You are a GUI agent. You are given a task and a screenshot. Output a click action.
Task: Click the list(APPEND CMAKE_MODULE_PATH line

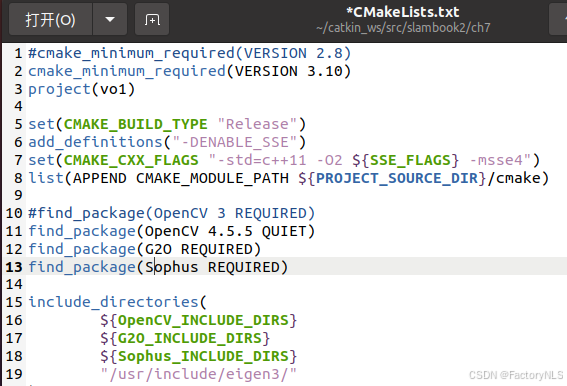[x=289, y=178]
